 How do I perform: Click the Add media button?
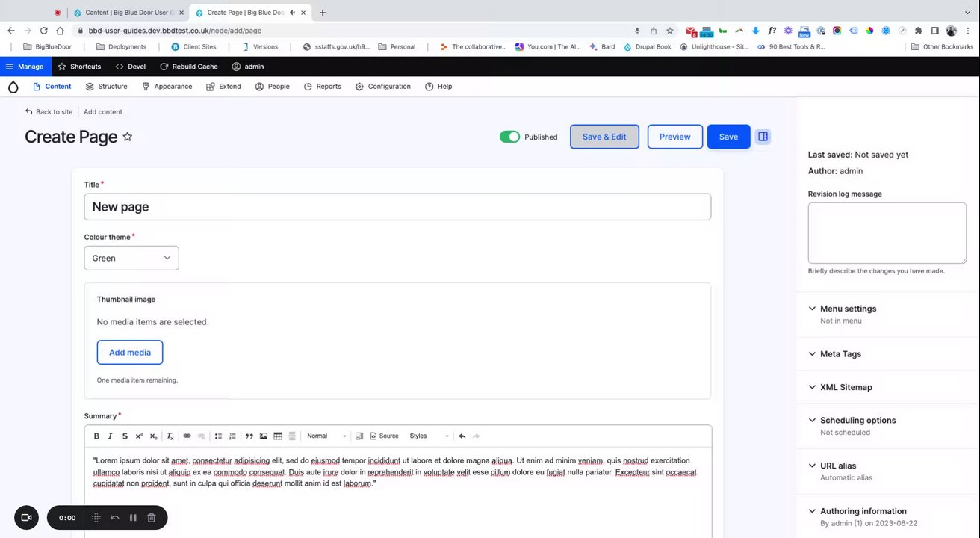[x=130, y=353]
